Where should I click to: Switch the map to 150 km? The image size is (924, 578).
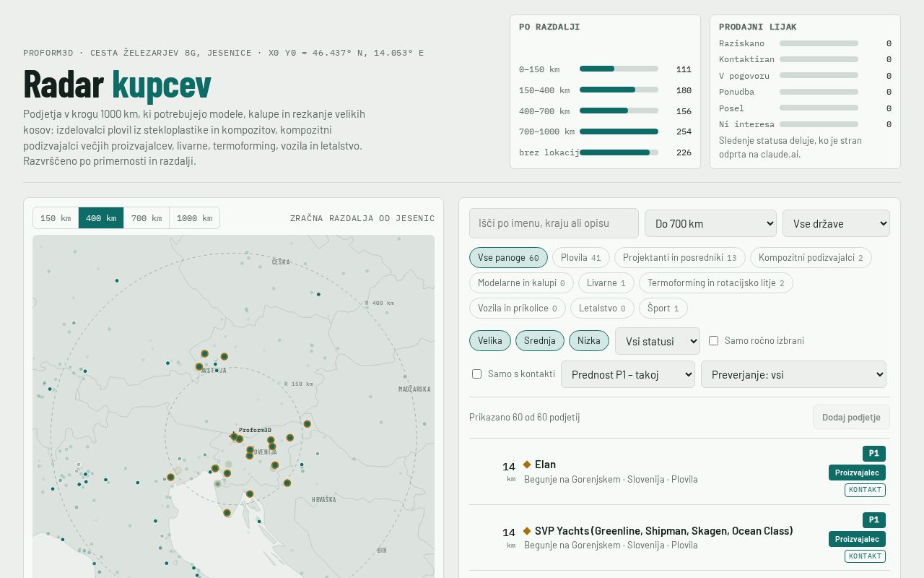click(56, 218)
